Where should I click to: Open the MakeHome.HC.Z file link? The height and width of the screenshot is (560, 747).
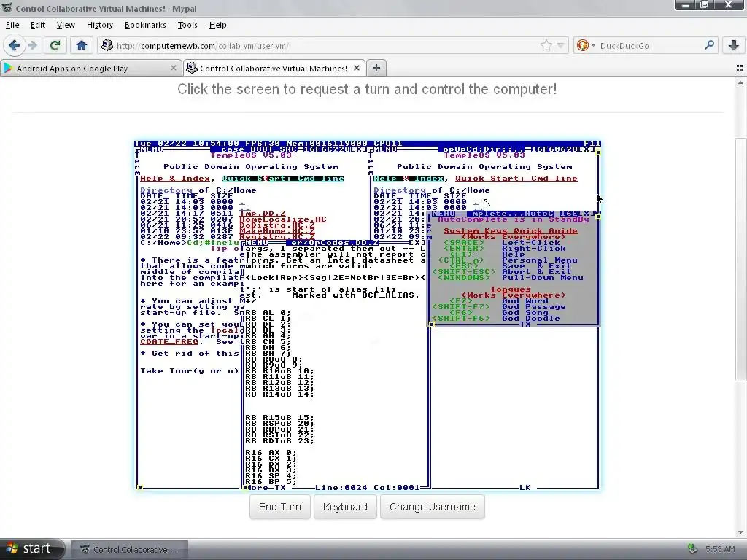(x=277, y=231)
